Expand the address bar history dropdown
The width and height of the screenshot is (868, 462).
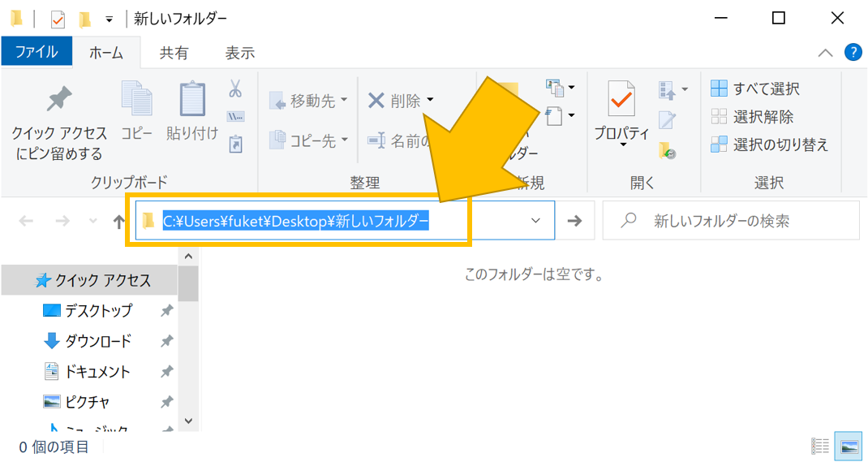pos(535,221)
